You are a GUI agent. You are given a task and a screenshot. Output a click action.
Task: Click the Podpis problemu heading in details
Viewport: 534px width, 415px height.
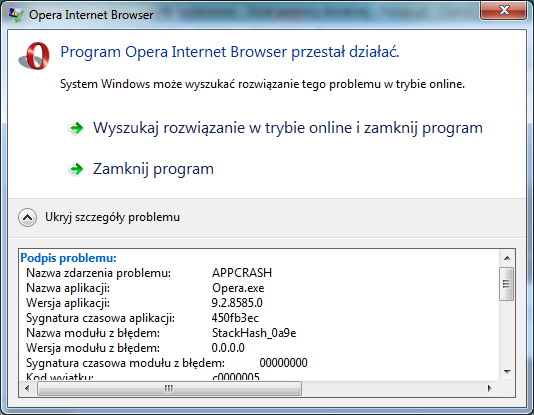tap(68, 258)
